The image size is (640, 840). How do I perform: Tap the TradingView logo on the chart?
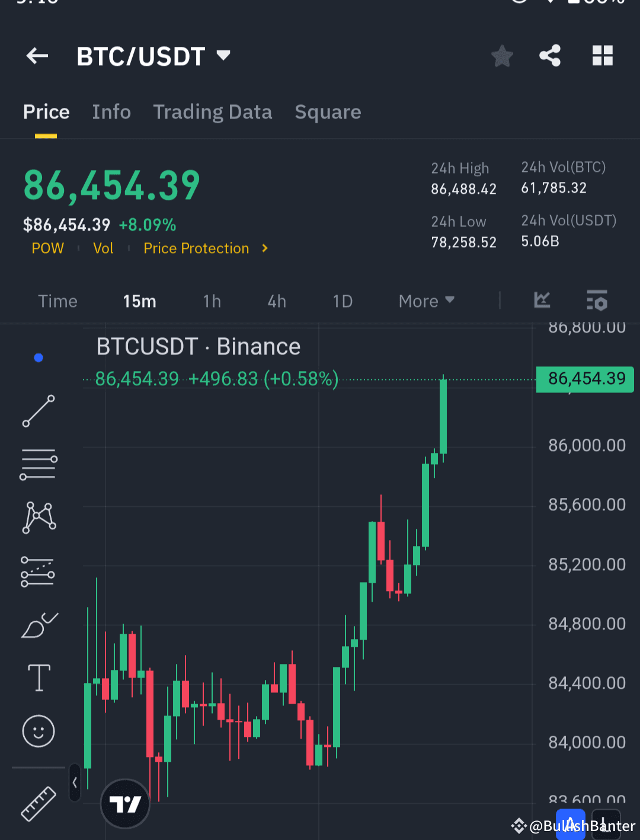point(125,803)
